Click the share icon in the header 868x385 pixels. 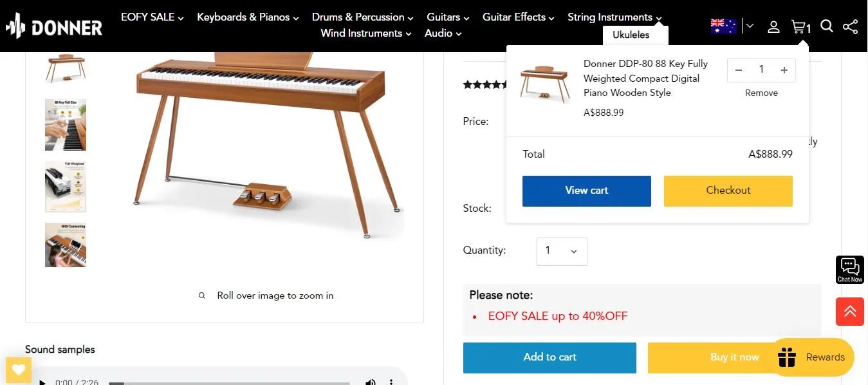tap(851, 26)
